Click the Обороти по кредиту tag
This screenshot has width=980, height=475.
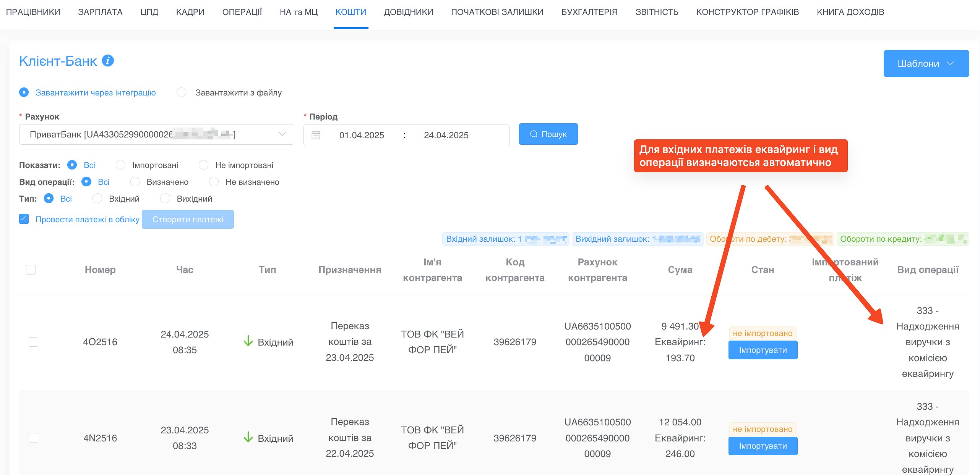902,239
